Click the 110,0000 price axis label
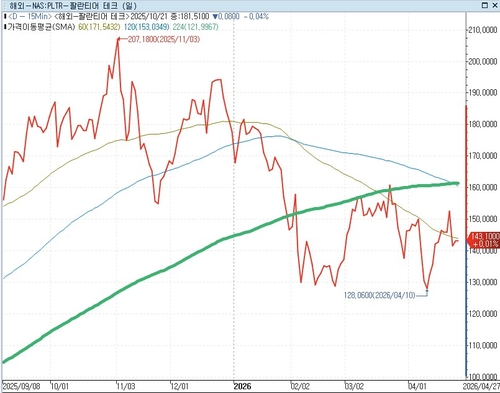The height and width of the screenshot is (393, 500). click(x=483, y=345)
